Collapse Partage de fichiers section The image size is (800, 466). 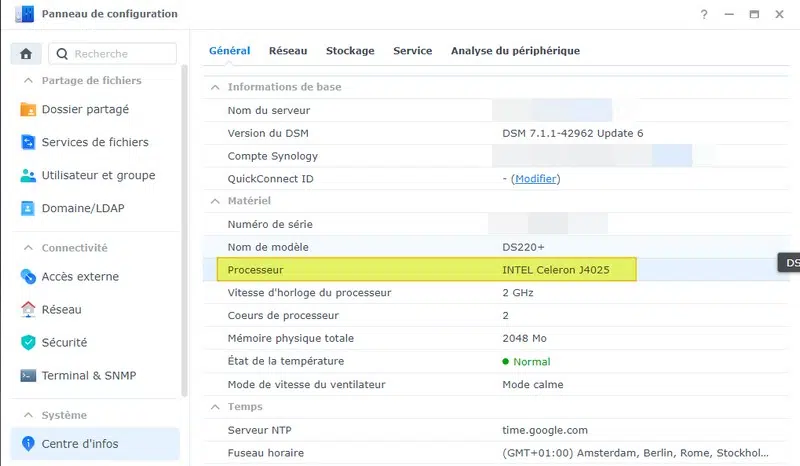coord(29,81)
